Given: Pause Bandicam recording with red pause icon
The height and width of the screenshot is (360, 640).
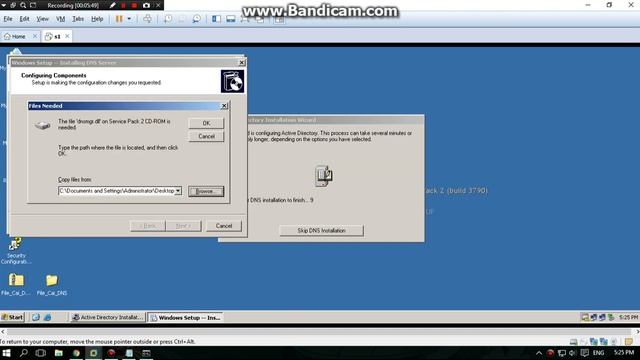Looking at the screenshot, I should tap(123, 5).
